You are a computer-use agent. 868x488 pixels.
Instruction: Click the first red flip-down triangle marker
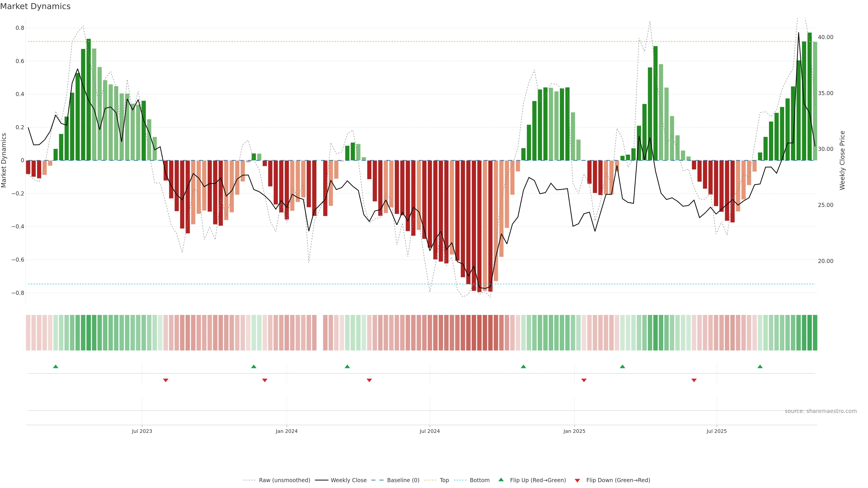pyautogui.click(x=165, y=380)
